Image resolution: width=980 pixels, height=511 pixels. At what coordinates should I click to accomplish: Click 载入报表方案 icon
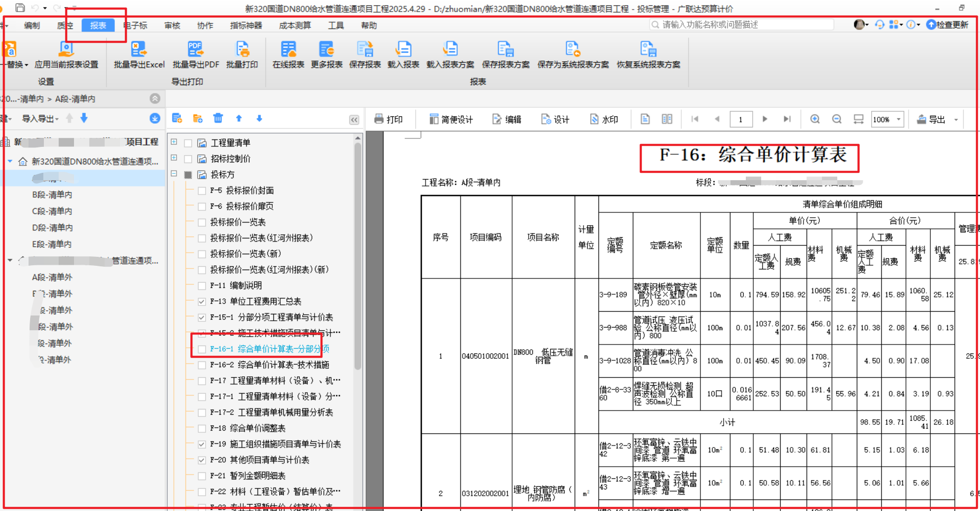pyautogui.click(x=450, y=50)
